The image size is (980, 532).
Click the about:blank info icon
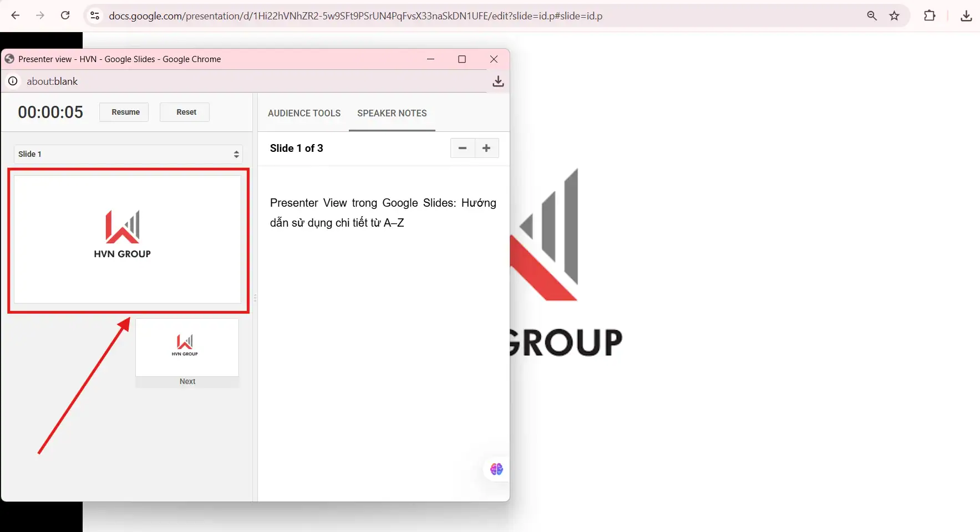pyautogui.click(x=13, y=81)
